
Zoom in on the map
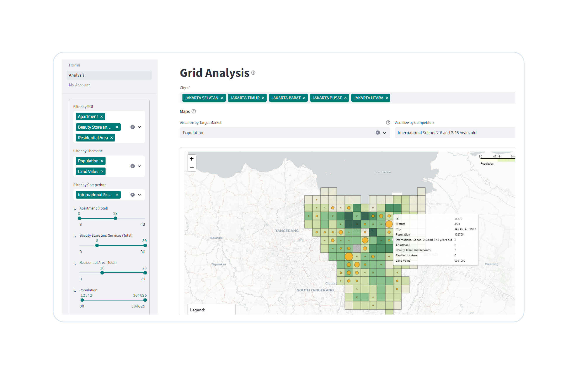click(x=191, y=159)
